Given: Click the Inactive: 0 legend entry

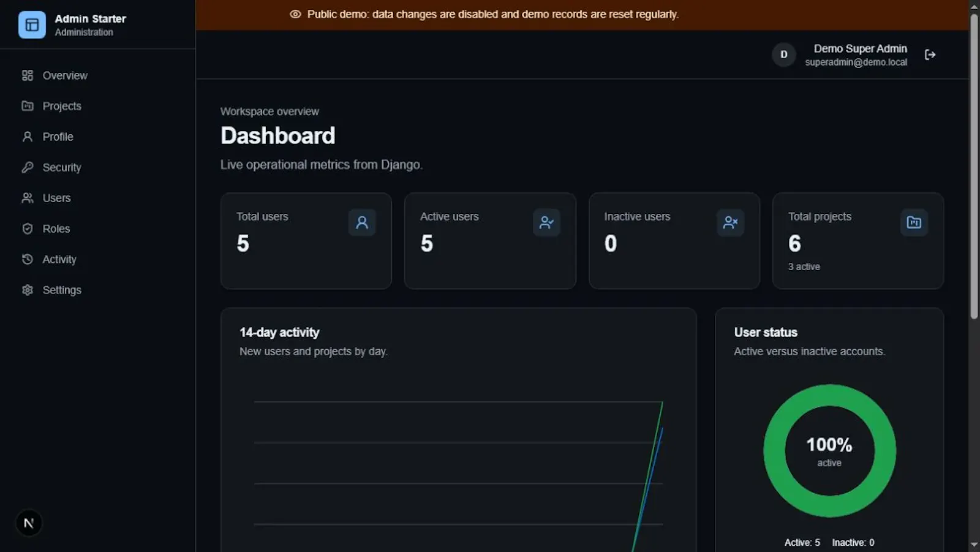Looking at the screenshot, I should click(x=853, y=543).
